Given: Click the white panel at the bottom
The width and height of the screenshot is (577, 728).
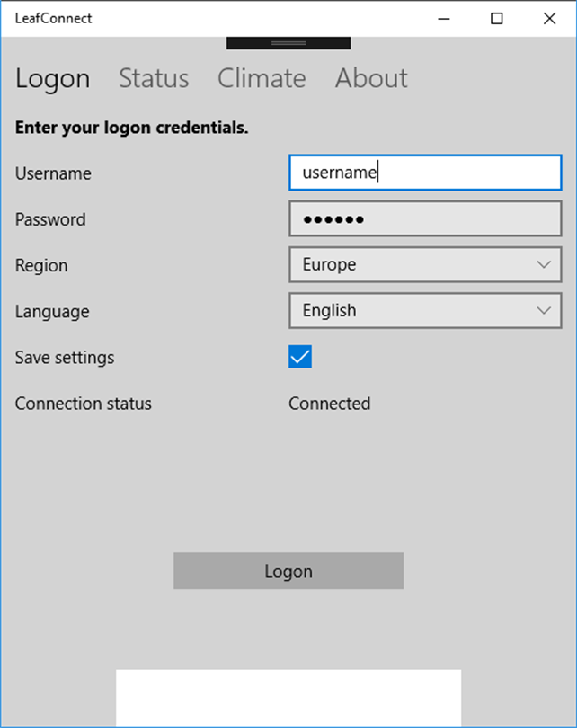Looking at the screenshot, I should [288, 697].
